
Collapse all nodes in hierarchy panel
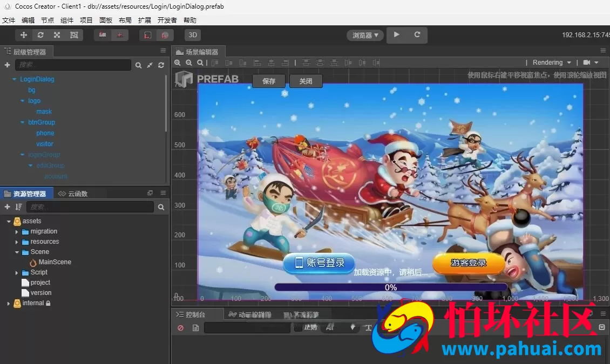pos(150,65)
